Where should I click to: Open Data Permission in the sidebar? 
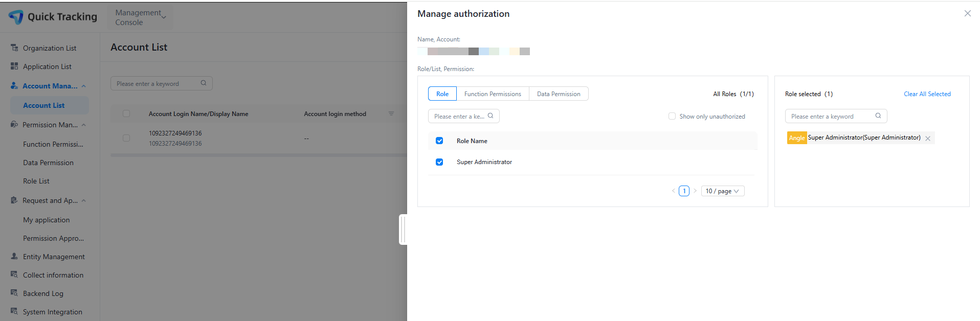click(x=50, y=163)
